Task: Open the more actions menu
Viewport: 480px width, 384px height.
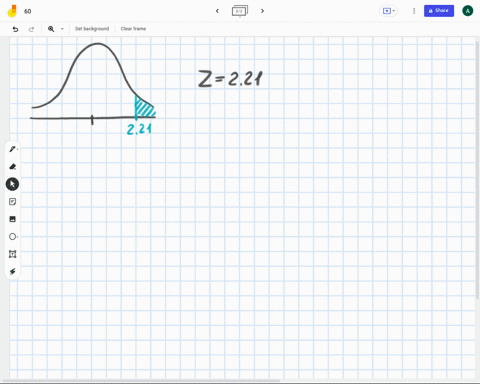Action: (x=414, y=11)
